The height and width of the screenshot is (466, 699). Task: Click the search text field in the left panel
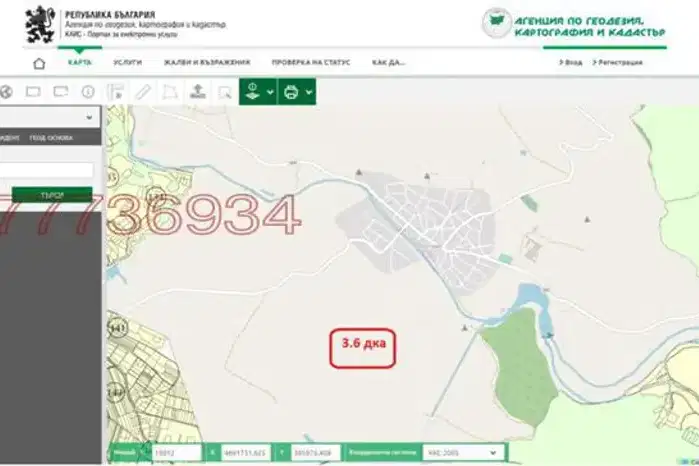click(46, 170)
